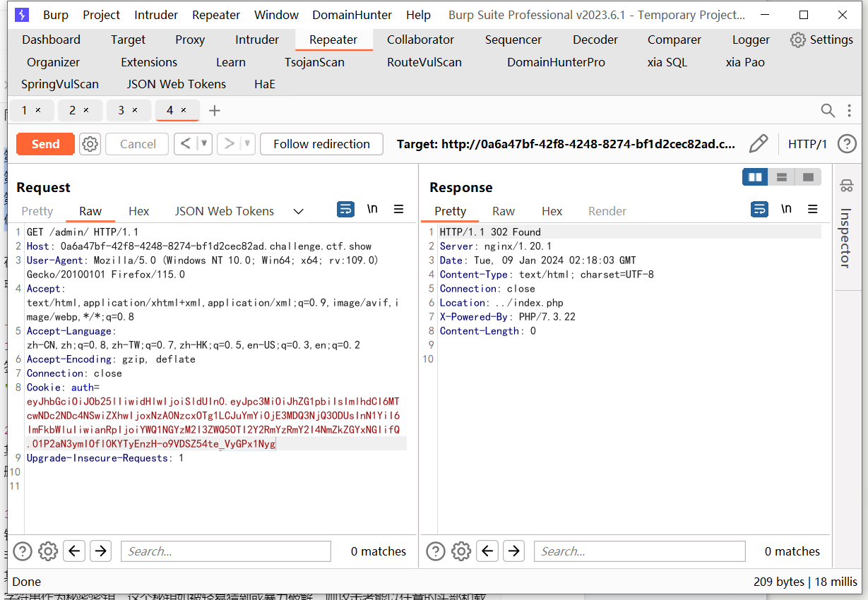The height and width of the screenshot is (600, 868).
Task: Go forward to next request in history
Action: pos(229,144)
